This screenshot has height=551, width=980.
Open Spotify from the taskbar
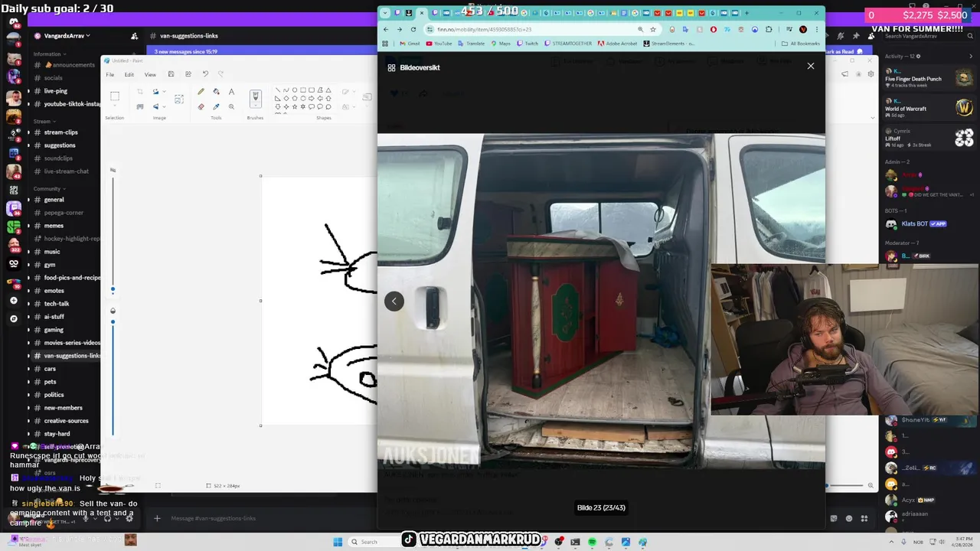[x=593, y=542]
